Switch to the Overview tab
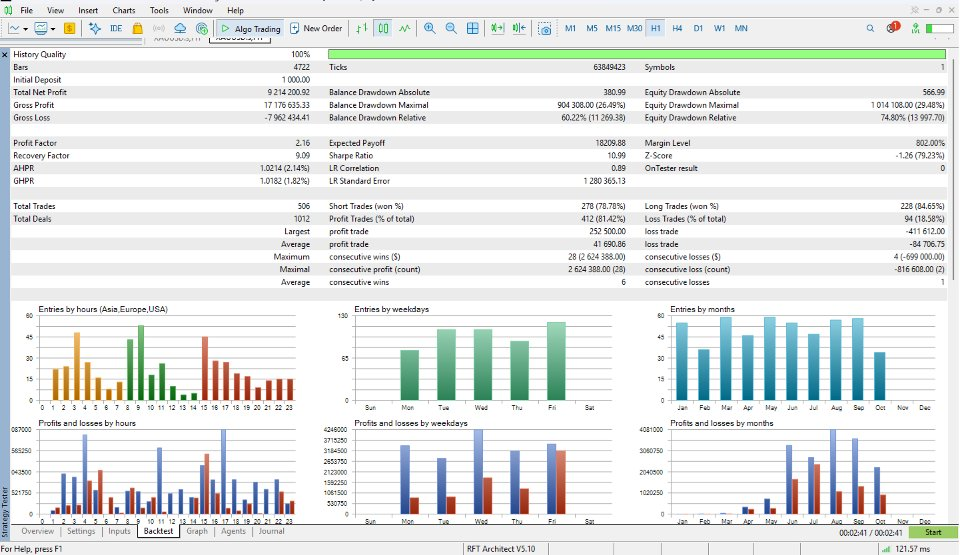The image size is (960, 555). [x=37, y=531]
